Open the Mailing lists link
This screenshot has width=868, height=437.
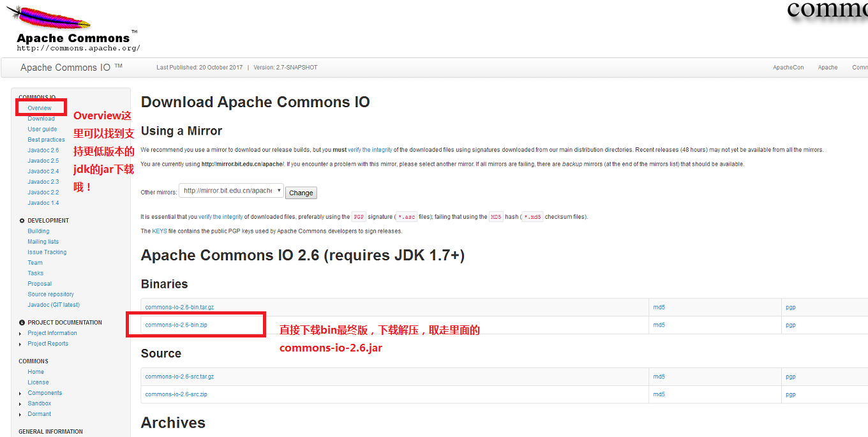click(x=43, y=242)
